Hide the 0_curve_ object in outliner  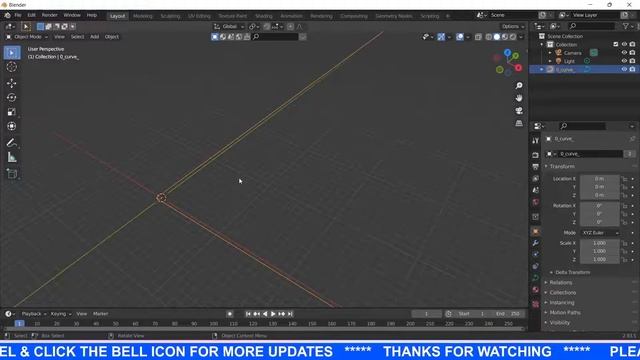point(624,70)
